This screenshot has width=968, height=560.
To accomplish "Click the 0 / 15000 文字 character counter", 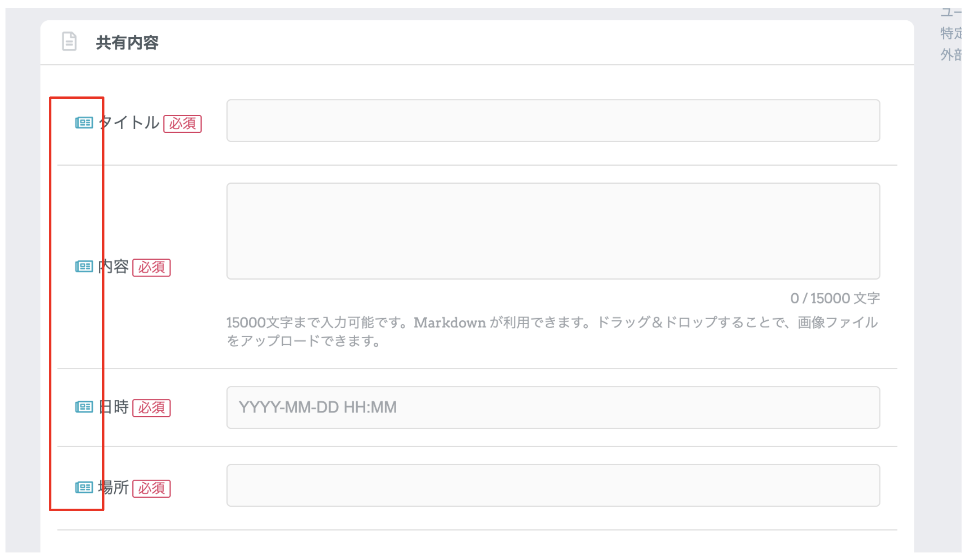I will click(x=835, y=298).
